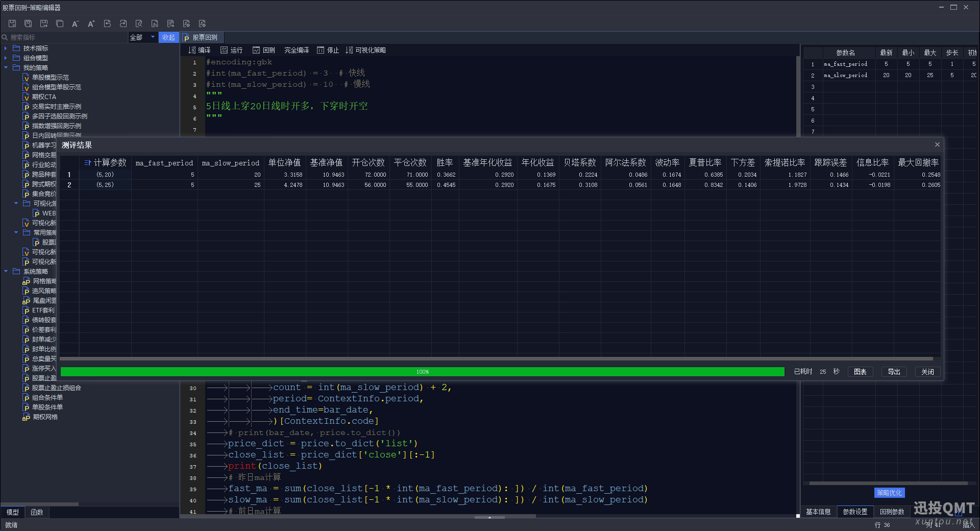
Task: Click the Redo toolbar icon
Action: coord(123,23)
